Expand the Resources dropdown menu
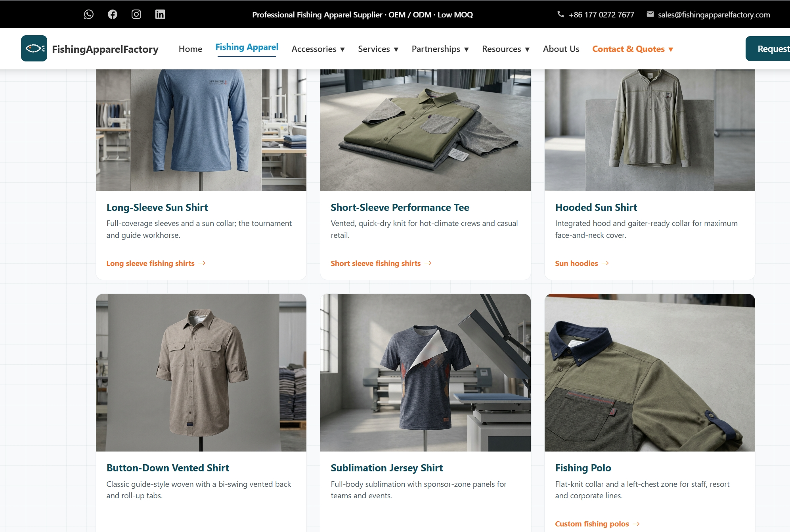790x532 pixels. tap(506, 49)
